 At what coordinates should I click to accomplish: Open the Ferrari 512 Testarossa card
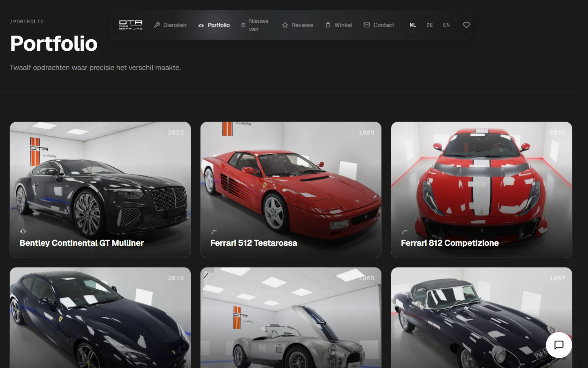pyautogui.click(x=291, y=190)
